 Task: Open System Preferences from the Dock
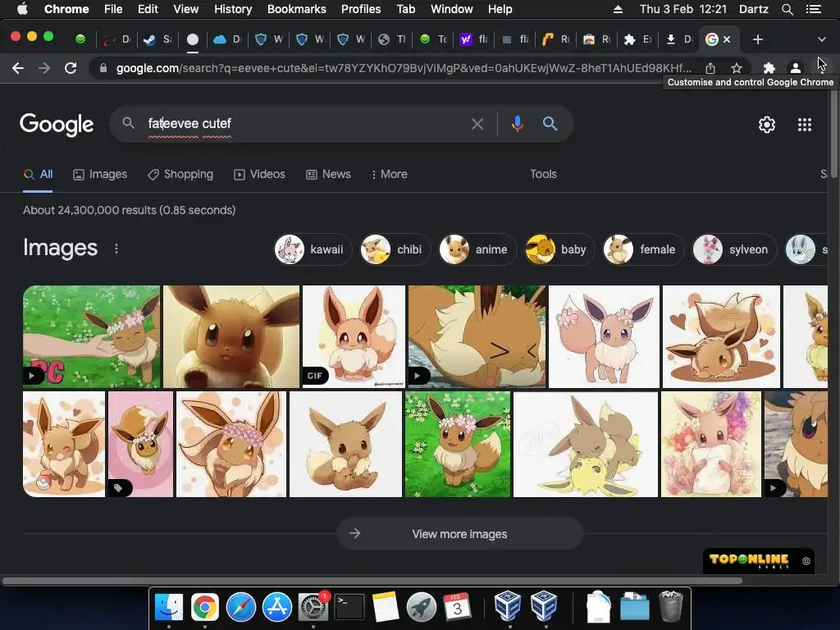point(313,607)
